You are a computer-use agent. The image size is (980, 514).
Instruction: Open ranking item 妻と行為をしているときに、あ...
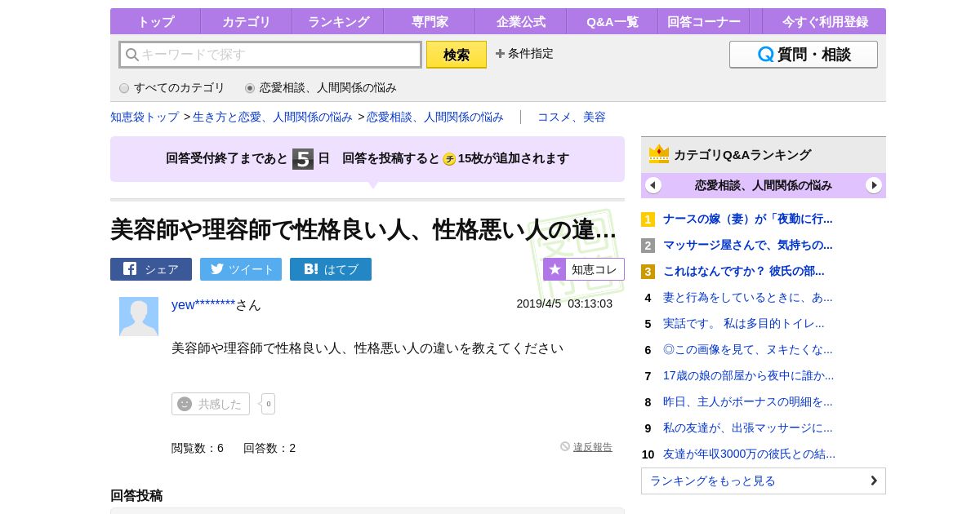(x=748, y=297)
